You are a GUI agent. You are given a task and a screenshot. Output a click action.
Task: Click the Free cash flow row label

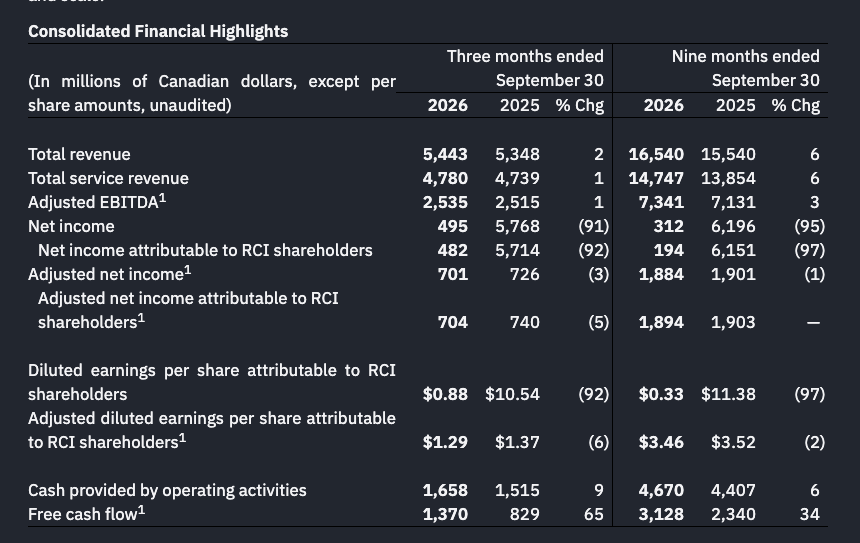tap(87, 514)
